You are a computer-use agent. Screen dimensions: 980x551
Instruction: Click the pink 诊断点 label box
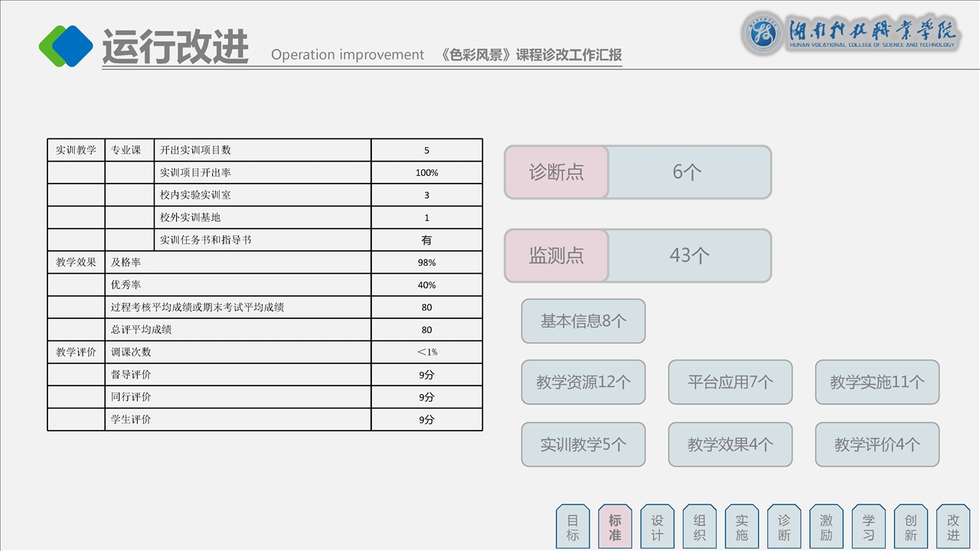click(x=557, y=172)
